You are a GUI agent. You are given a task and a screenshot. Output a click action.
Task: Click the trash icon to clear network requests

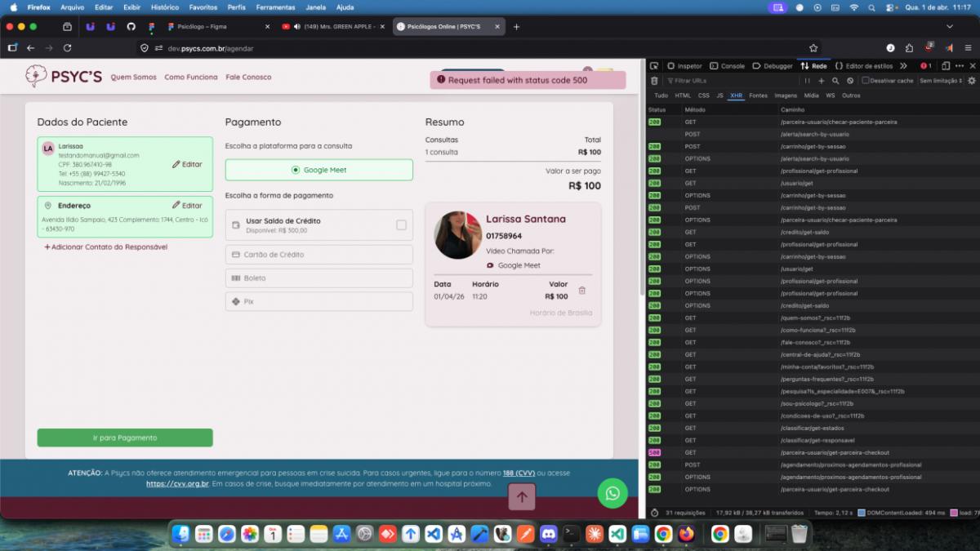pos(654,81)
